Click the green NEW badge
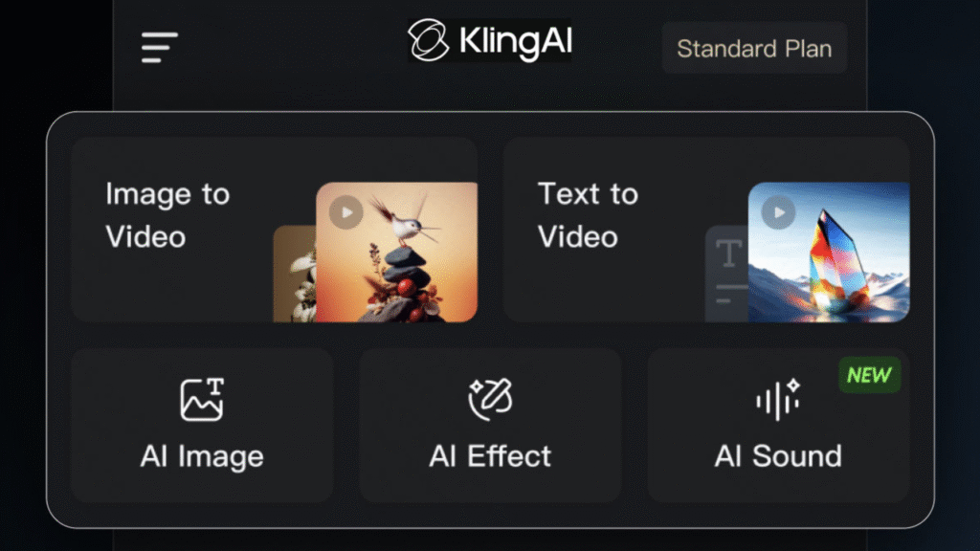 pyautogui.click(x=869, y=376)
